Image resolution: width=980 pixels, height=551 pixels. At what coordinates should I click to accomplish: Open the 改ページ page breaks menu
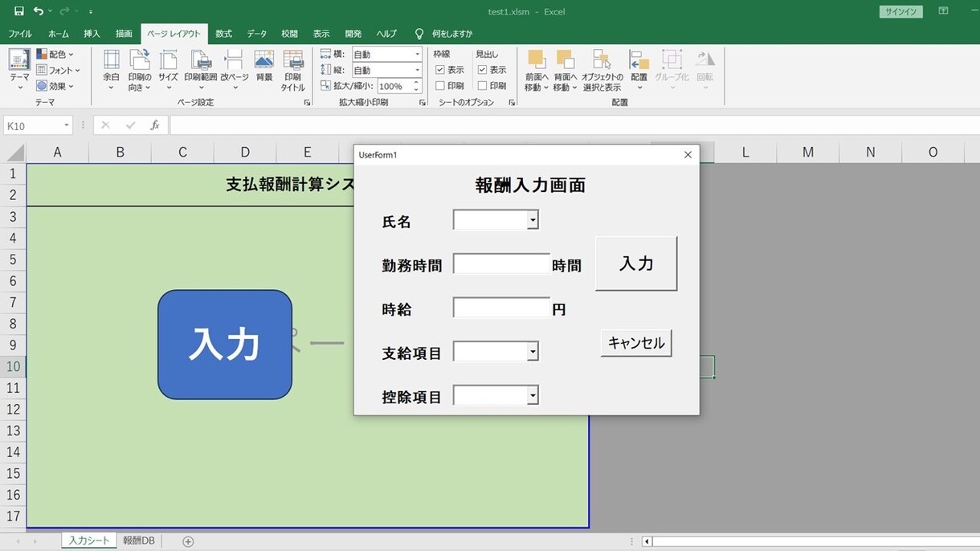tap(235, 71)
